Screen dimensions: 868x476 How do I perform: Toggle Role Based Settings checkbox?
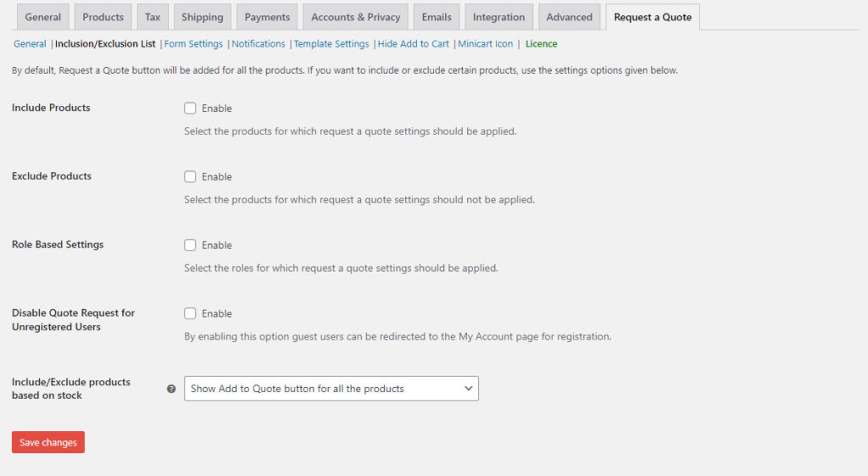coord(190,245)
